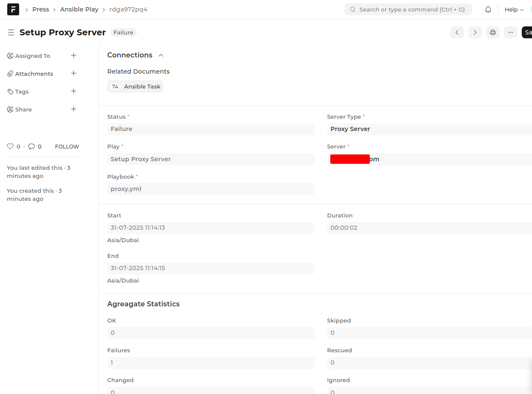Collapse the Connections section
This screenshot has width=532, height=394.
161,55
